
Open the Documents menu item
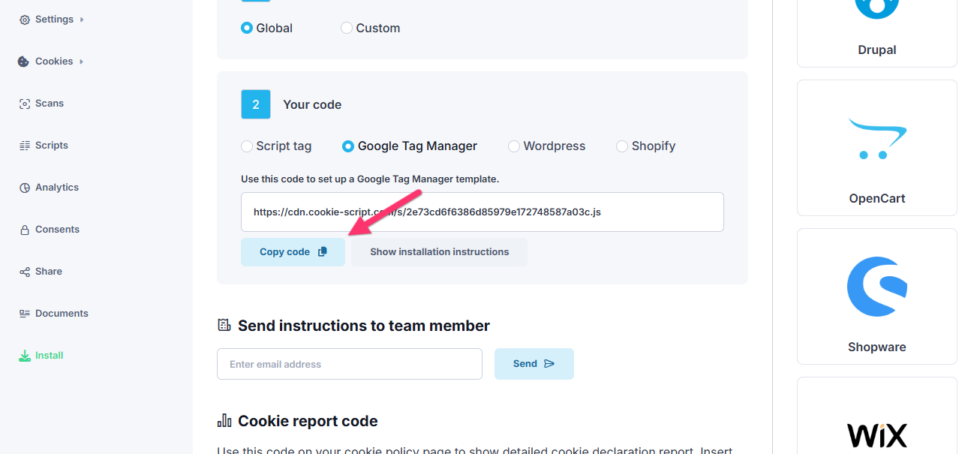point(62,314)
